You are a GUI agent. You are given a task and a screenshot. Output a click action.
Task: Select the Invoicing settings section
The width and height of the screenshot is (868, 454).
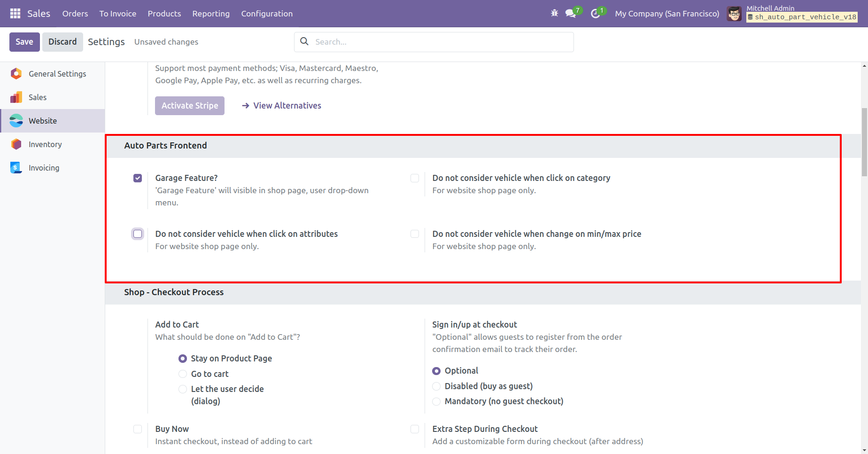pyautogui.click(x=44, y=168)
